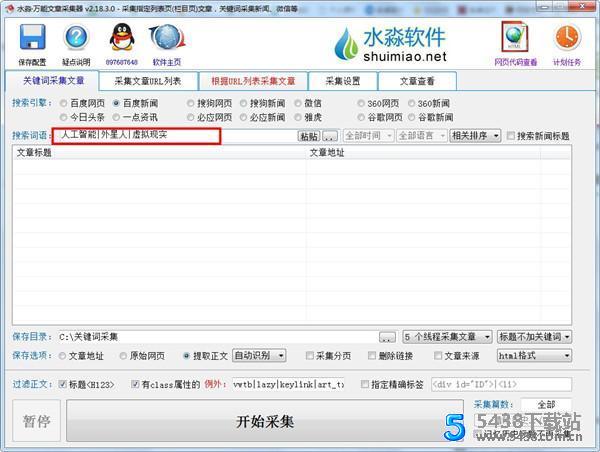Click the 采集篇数 count field showing 全部
This screenshot has width=600, height=452.
[x=546, y=404]
